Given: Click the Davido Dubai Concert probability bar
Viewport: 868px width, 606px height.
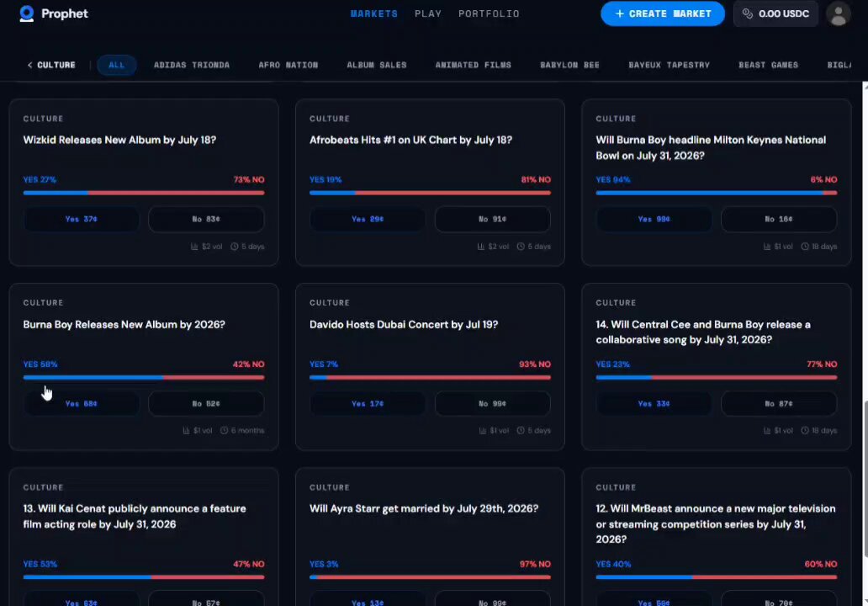Looking at the screenshot, I should (x=430, y=377).
